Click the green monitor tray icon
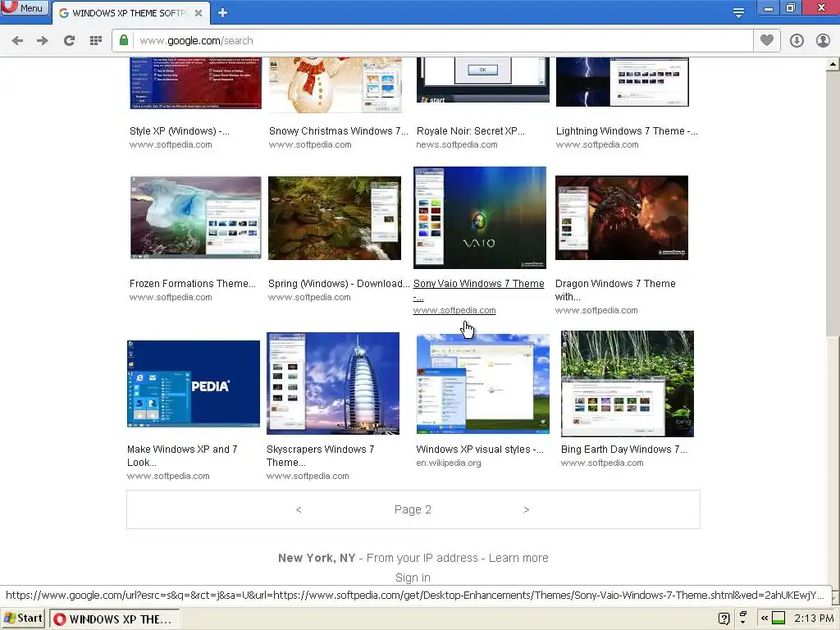Image resolution: width=840 pixels, height=630 pixels. [778, 619]
